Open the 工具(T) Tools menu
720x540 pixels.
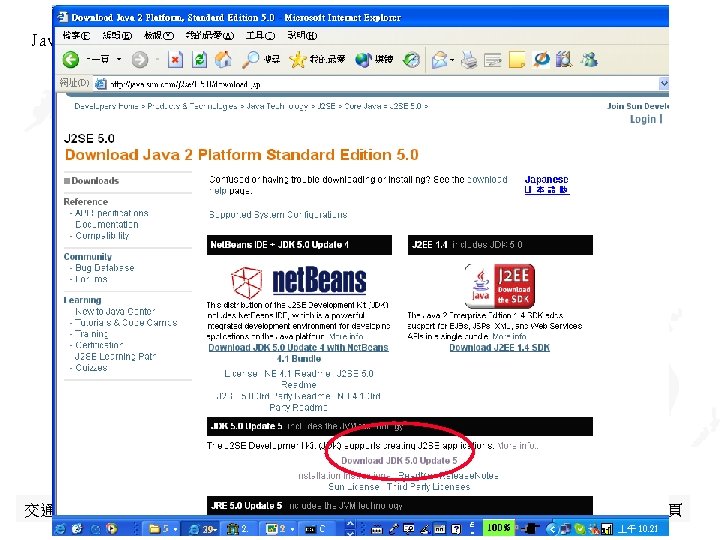click(x=260, y=35)
